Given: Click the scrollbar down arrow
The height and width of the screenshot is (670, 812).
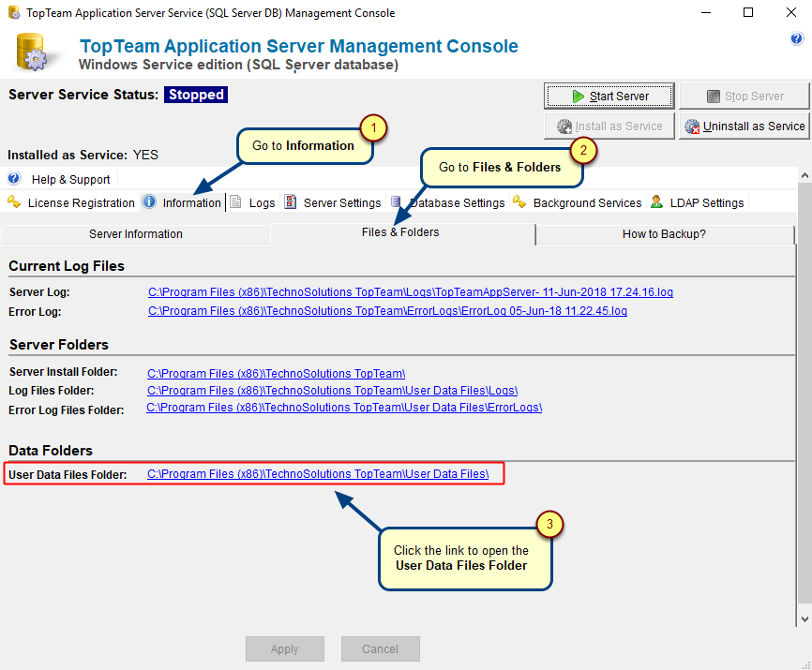Looking at the screenshot, I should [x=804, y=618].
